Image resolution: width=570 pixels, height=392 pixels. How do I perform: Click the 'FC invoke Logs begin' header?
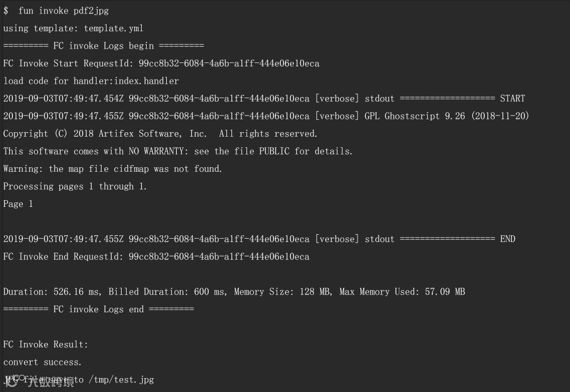pos(103,46)
